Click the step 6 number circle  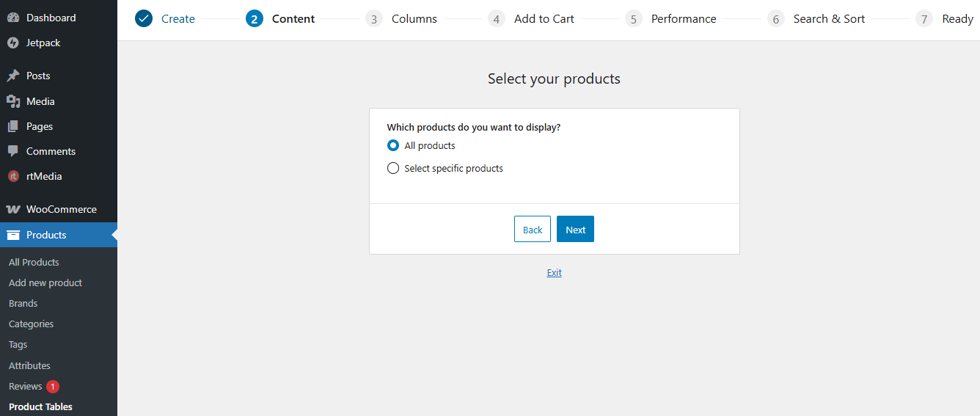click(776, 19)
